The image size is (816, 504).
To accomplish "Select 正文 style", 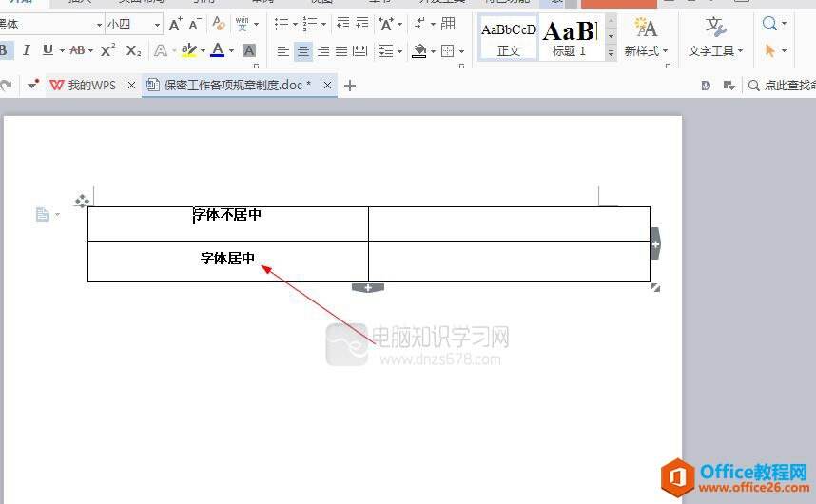I will coord(508,38).
